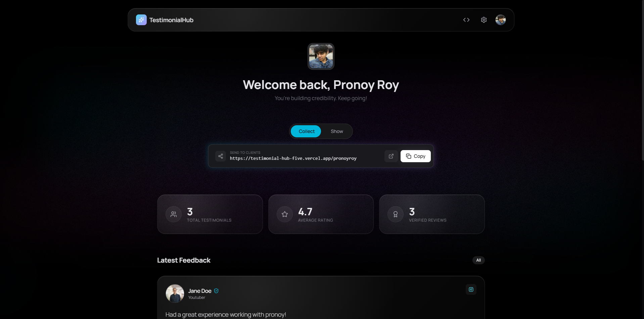Open the testimonial link via external link icon
Screen dimensions: 644x319
[x=391, y=156]
